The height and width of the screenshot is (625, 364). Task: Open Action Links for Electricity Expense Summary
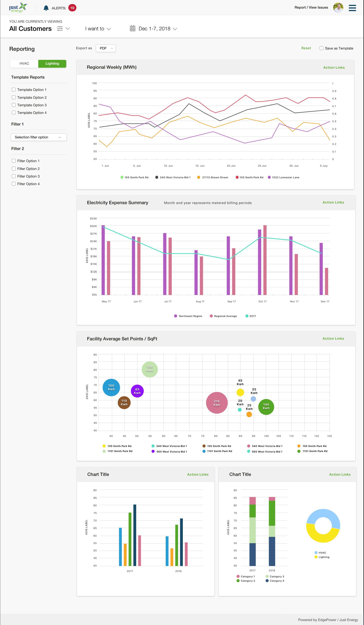coord(333,202)
